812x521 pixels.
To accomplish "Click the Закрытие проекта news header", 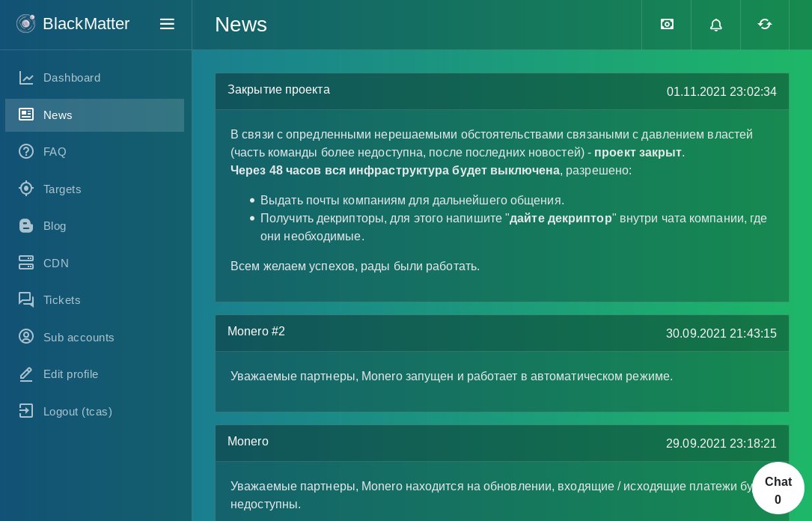I will pyautogui.click(x=278, y=90).
